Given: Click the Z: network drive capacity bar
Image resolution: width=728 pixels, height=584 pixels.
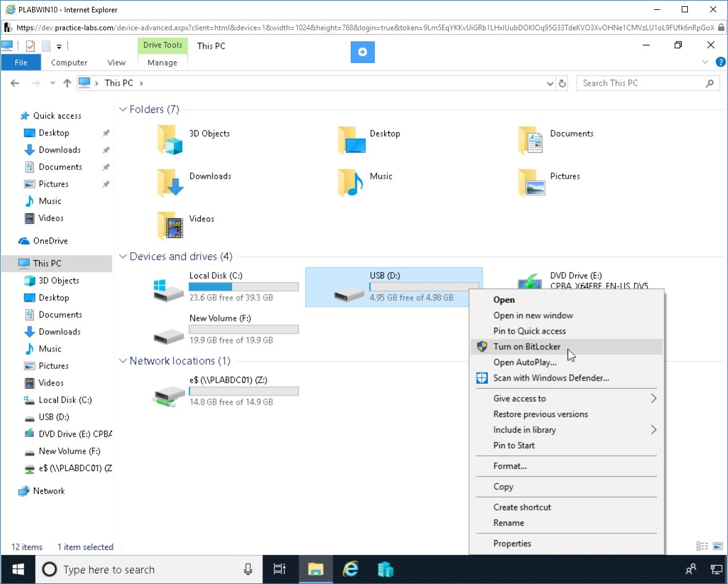Looking at the screenshot, I should (x=244, y=391).
